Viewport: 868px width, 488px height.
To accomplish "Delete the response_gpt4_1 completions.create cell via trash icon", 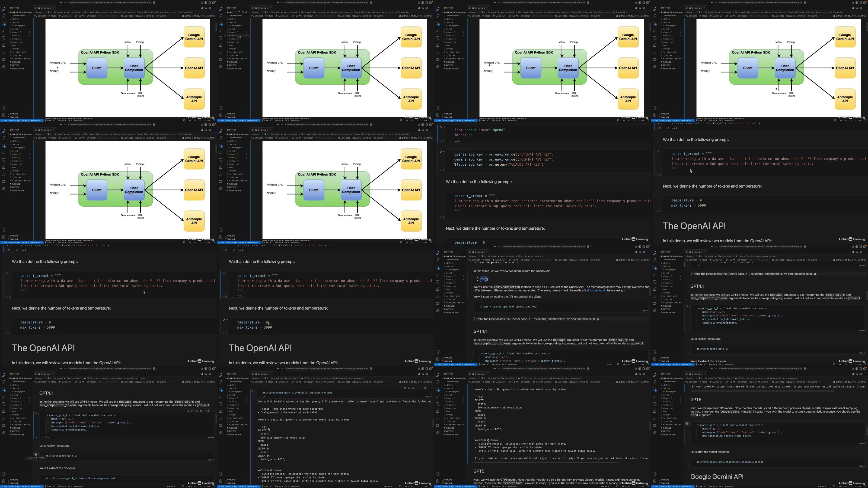I will 208,410.
